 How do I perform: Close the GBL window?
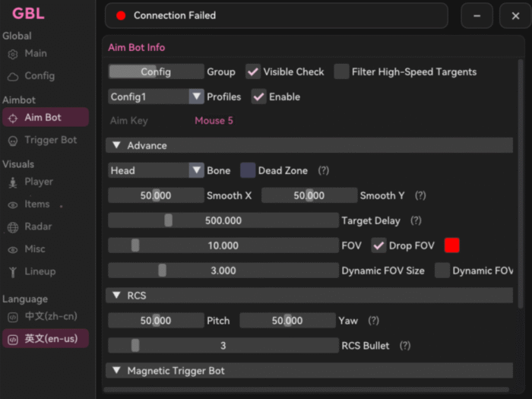coord(515,16)
